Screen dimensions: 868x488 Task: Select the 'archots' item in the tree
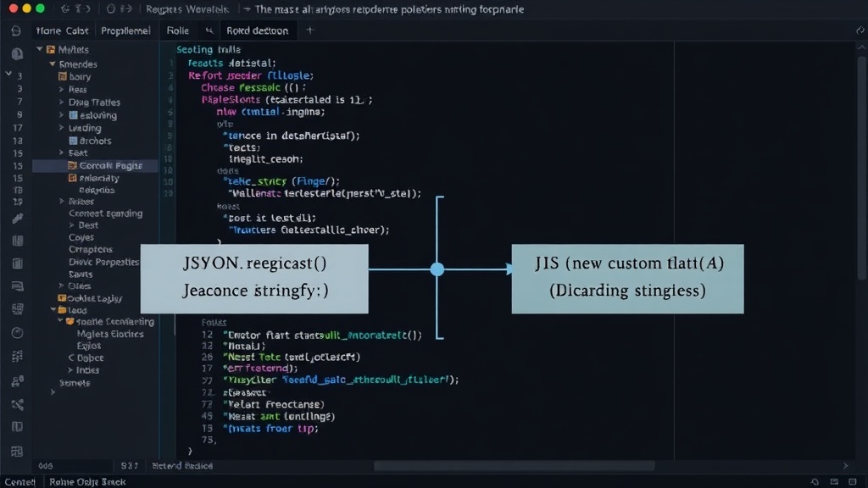coord(95,141)
